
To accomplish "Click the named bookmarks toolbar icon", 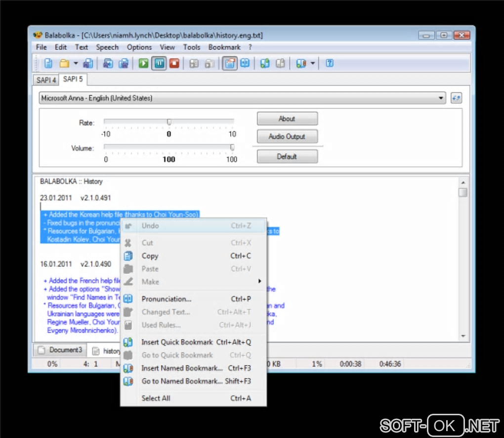I will click(301, 63).
